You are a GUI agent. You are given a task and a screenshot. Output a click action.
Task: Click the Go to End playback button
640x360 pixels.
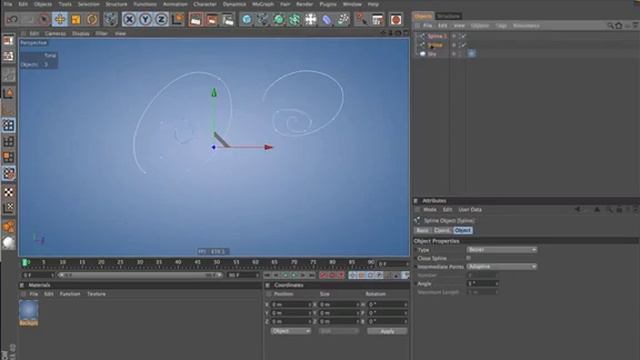pyautogui.click(x=312, y=276)
